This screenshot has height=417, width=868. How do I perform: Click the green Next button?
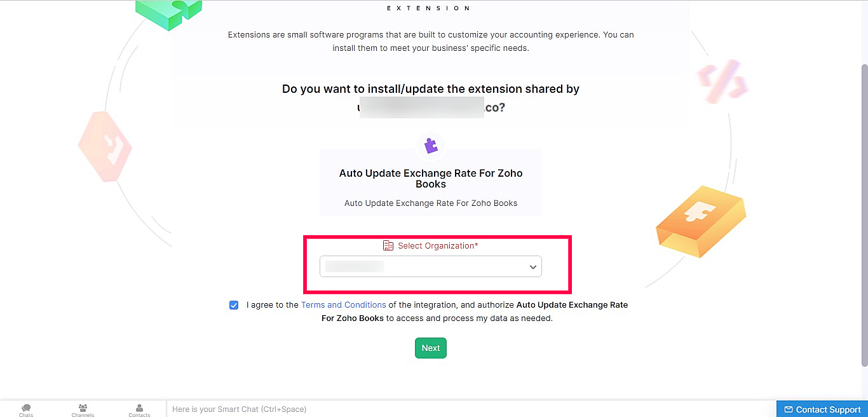[x=431, y=348]
